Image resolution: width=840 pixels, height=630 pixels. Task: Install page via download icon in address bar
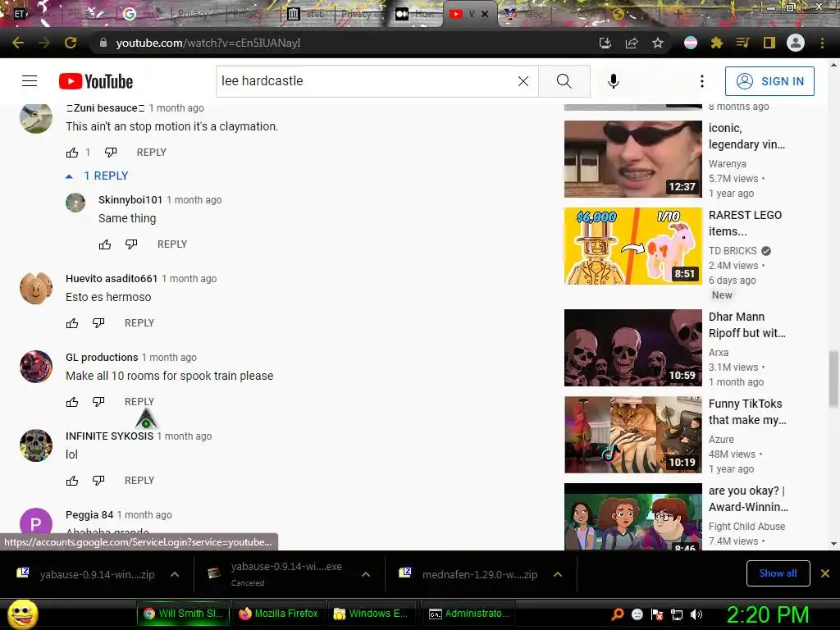[x=605, y=43]
